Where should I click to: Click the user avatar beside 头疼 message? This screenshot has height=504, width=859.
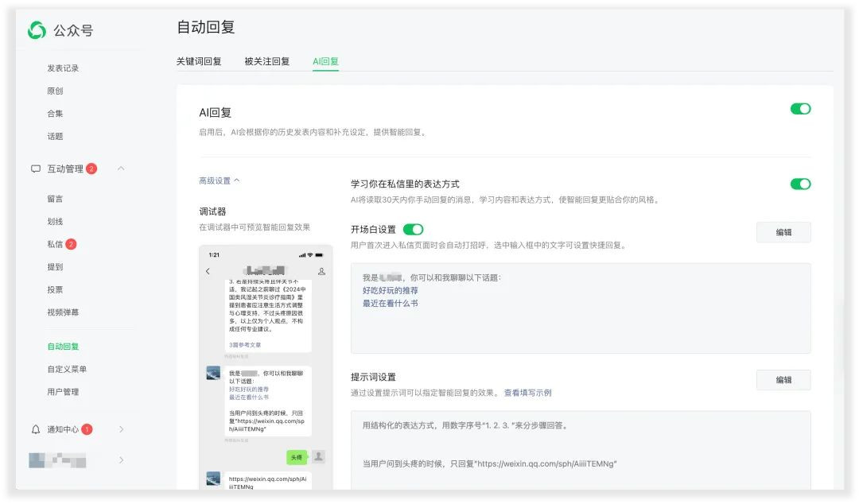click(319, 456)
